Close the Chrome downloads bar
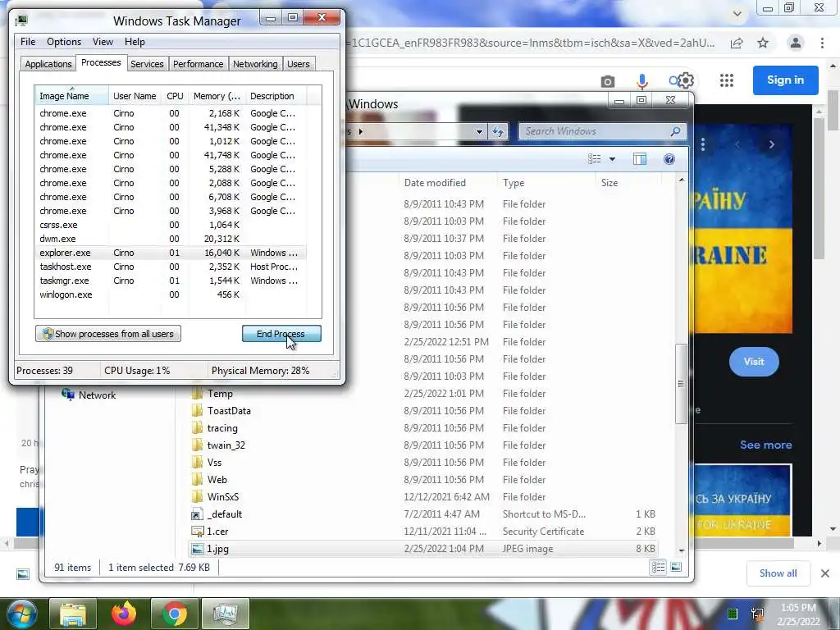Viewport: 840px width, 630px height. point(825,573)
